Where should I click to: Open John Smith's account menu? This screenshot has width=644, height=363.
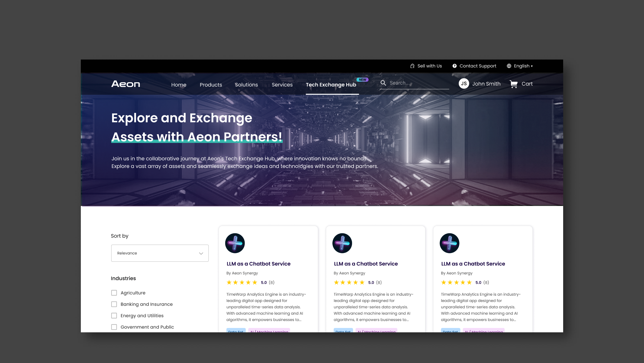click(x=486, y=84)
